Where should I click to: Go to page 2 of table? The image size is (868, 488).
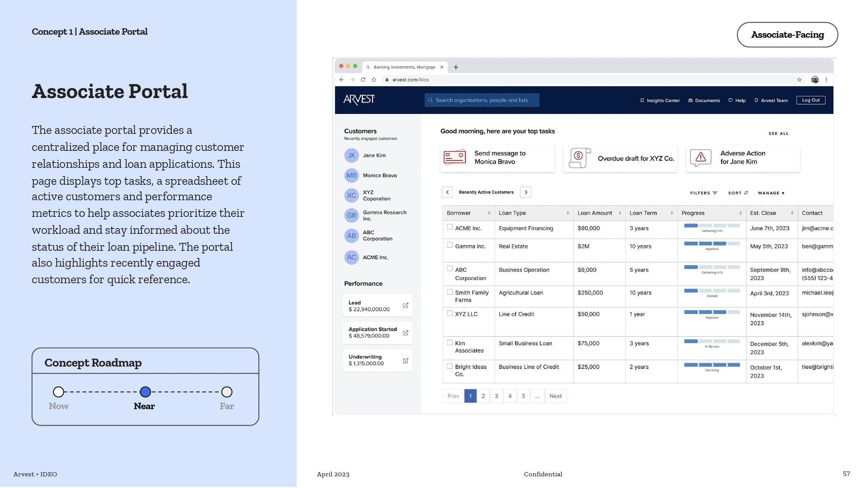coord(483,396)
